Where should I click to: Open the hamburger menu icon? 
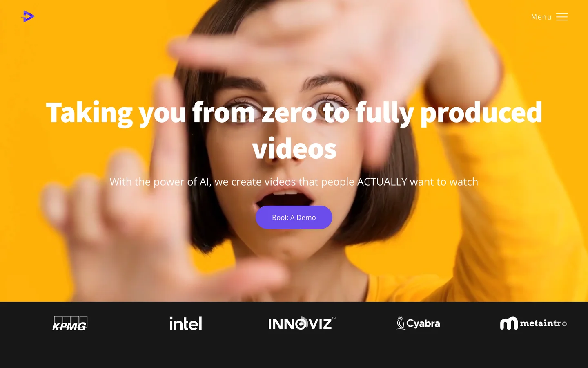562,17
